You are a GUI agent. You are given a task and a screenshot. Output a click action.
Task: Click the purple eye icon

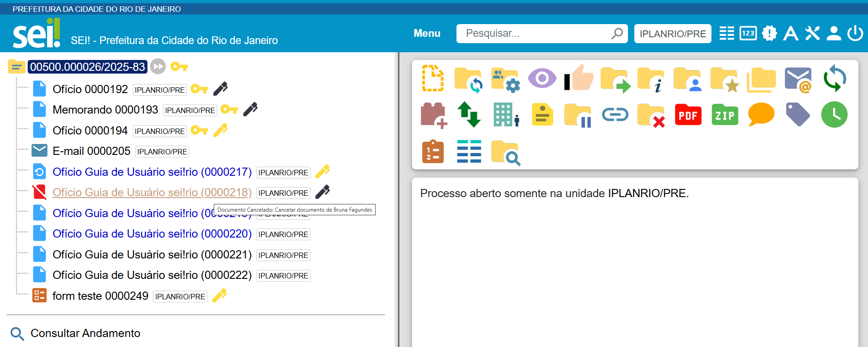(542, 79)
